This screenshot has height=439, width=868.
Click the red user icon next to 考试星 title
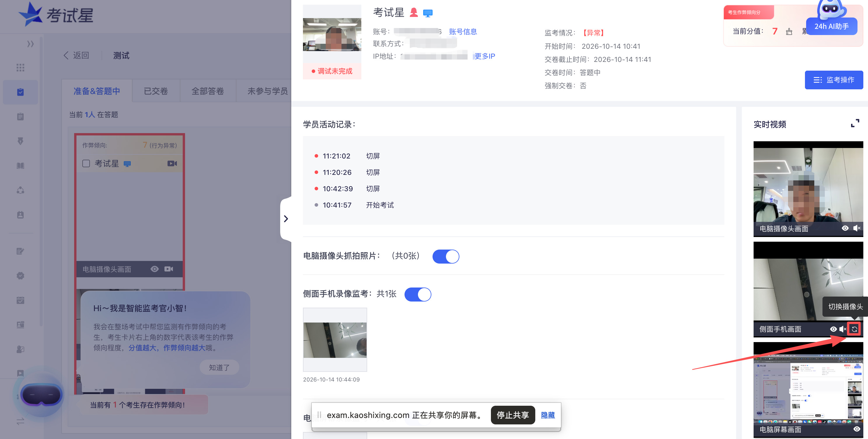point(414,13)
